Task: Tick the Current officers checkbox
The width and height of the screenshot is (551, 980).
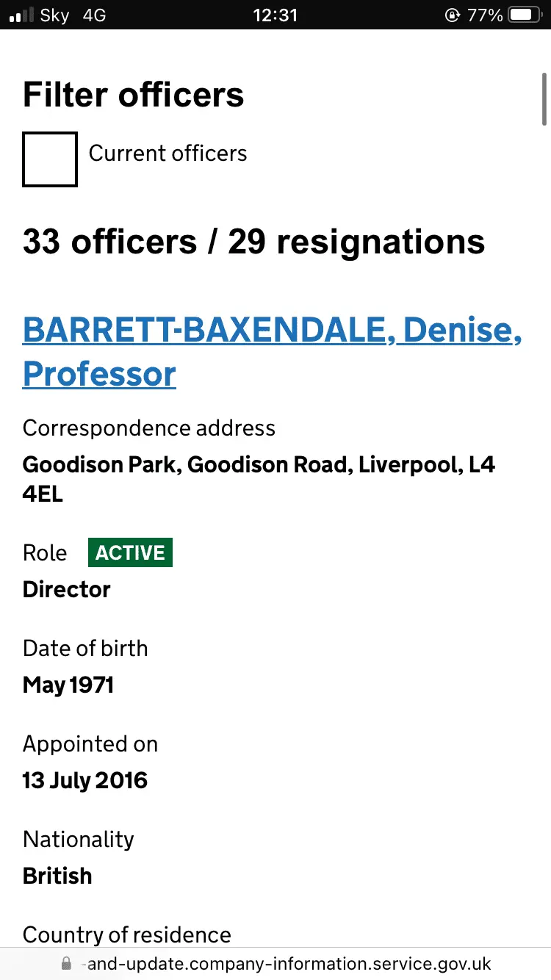Action: (x=50, y=159)
